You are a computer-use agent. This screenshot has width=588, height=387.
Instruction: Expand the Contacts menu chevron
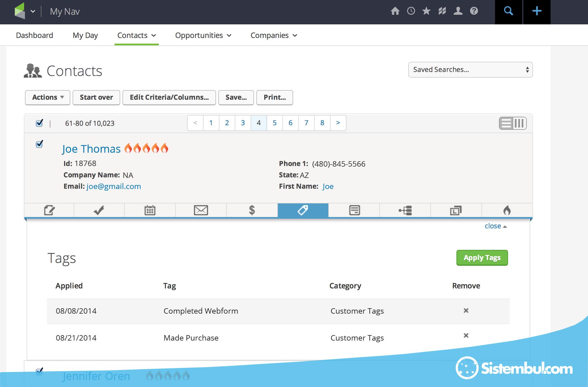pyautogui.click(x=154, y=35)
